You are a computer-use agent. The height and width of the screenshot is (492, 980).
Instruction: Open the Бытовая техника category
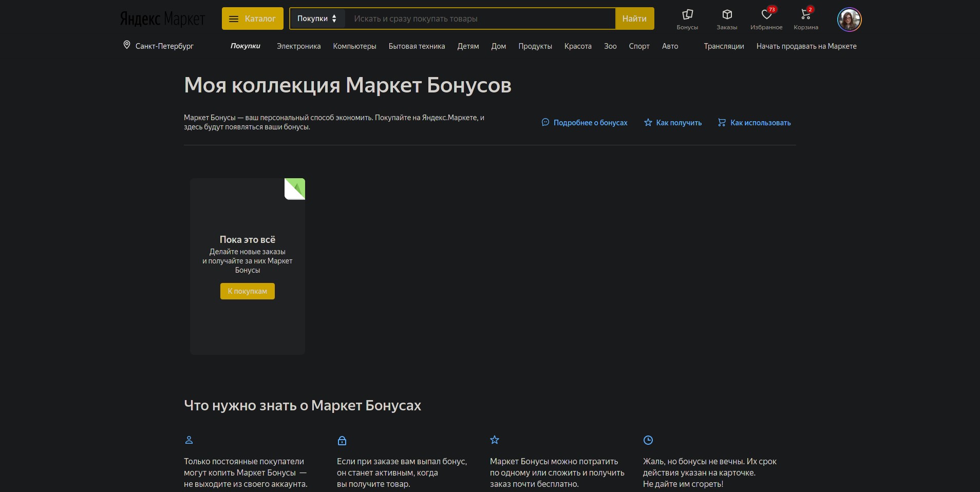(x=417, y=46)
